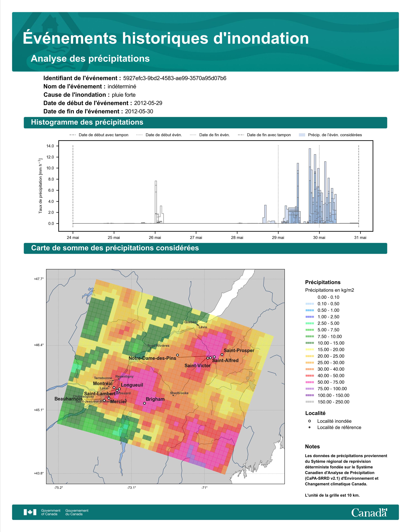Click the Localité de référence legend dot
This screenshot has width=411, height=532.
309,428
